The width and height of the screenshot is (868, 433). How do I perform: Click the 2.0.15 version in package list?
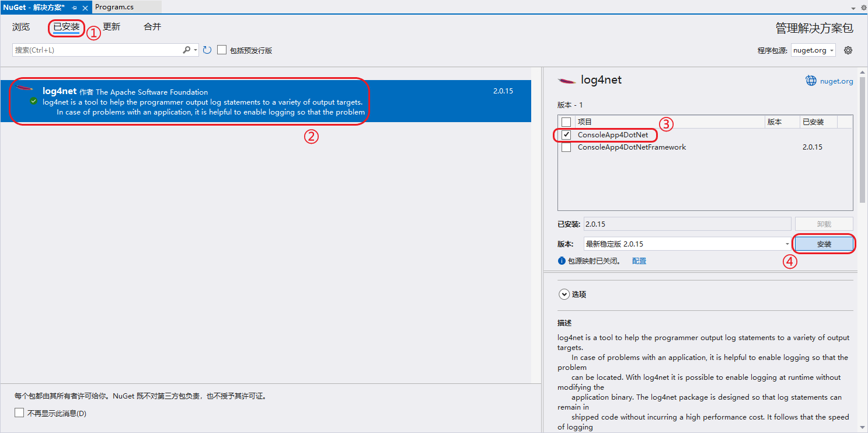tap(503, 91)
